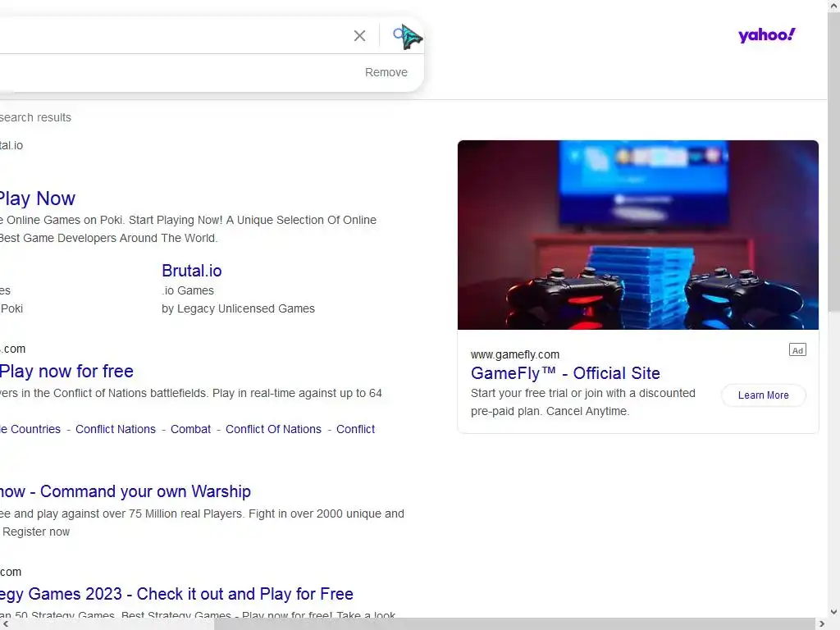Viewport: 840px width, 630px height.
Task: Click the scroll right arrow
Action: coord(822,624)
